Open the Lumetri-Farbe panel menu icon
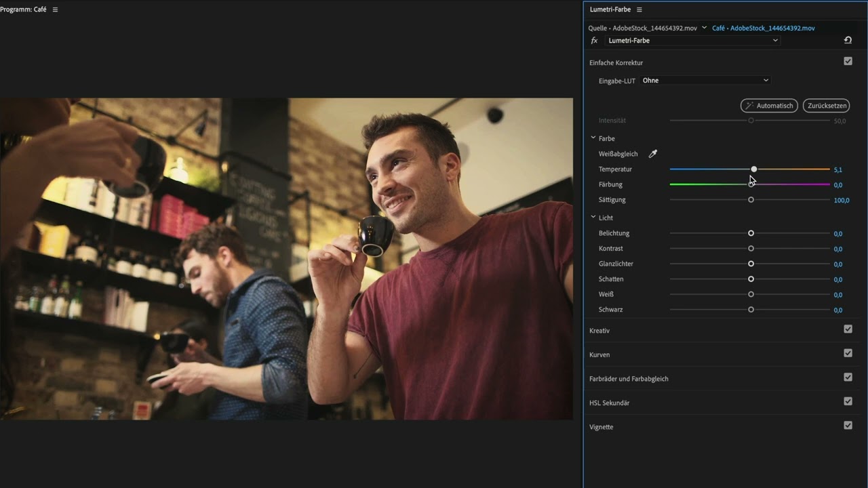Image resolution: width=868 pixels, height=488 pixels. pyautogui.click(x=639, y=9)
